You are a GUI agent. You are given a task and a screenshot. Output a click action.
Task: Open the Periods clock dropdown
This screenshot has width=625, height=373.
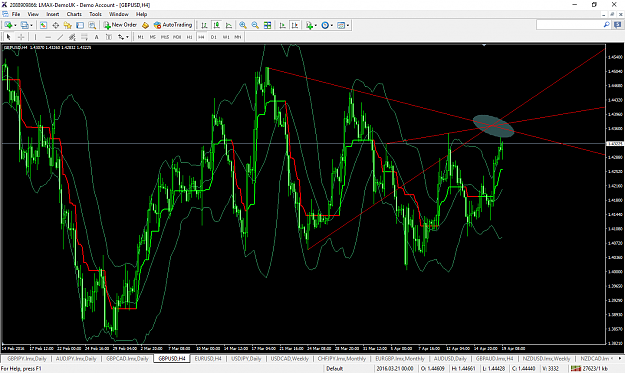click(327, 25)
